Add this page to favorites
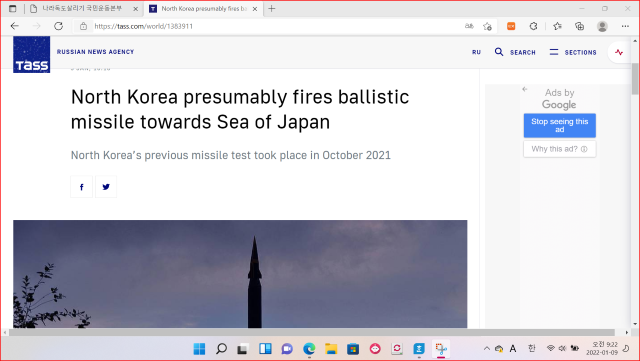 click(487, 26)
